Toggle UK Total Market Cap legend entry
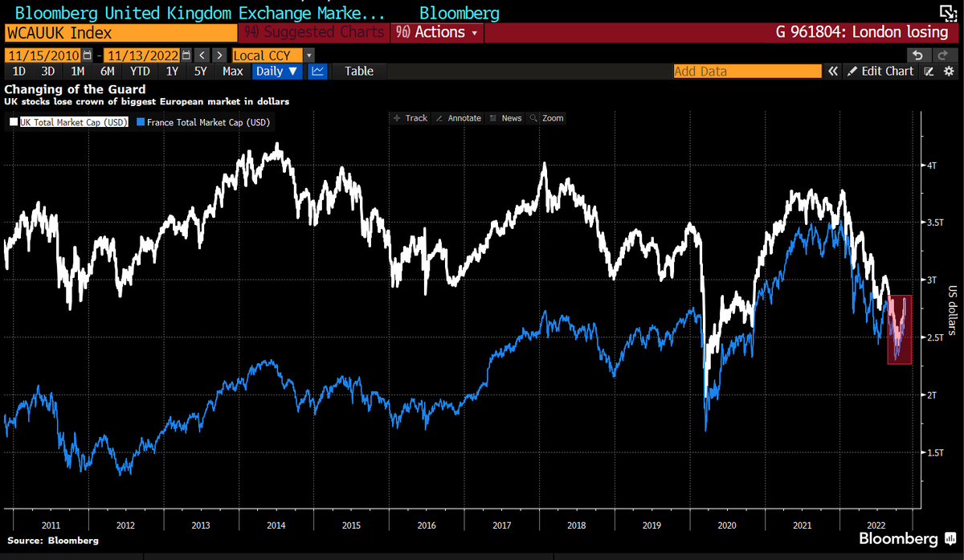The height and width of the screenshot is (560, 964). (68, 123)
